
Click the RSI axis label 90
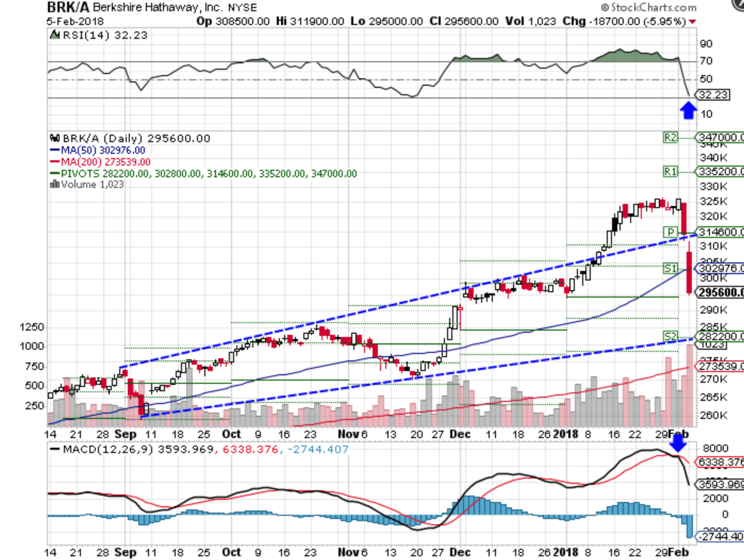click(706, 44)
